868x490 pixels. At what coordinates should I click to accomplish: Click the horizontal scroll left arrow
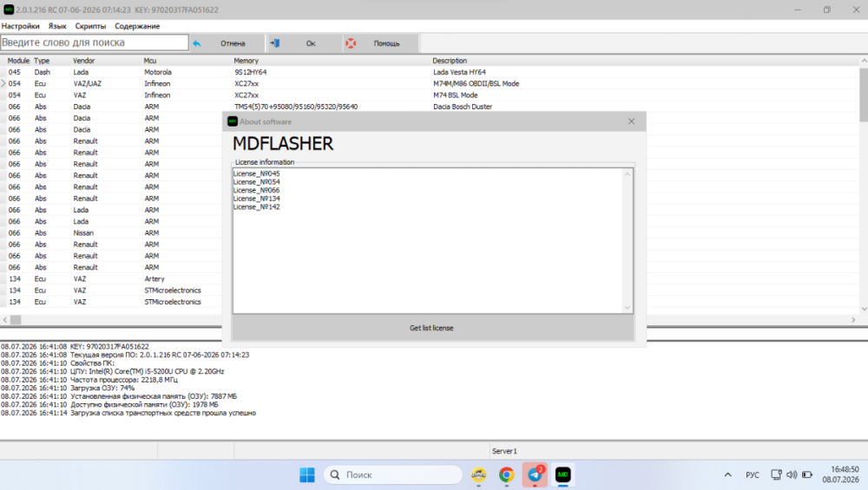(x=5, y=320)
